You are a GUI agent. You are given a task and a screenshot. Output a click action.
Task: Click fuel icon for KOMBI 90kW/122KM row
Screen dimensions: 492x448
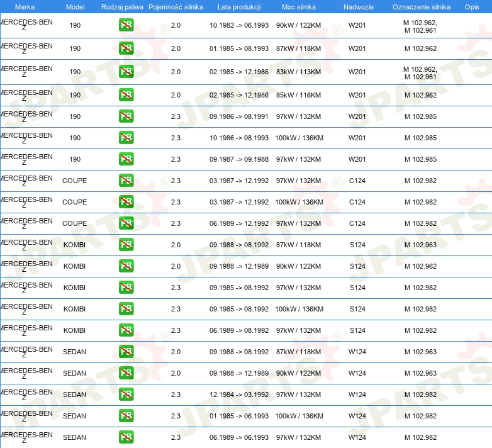click(126, 266)
